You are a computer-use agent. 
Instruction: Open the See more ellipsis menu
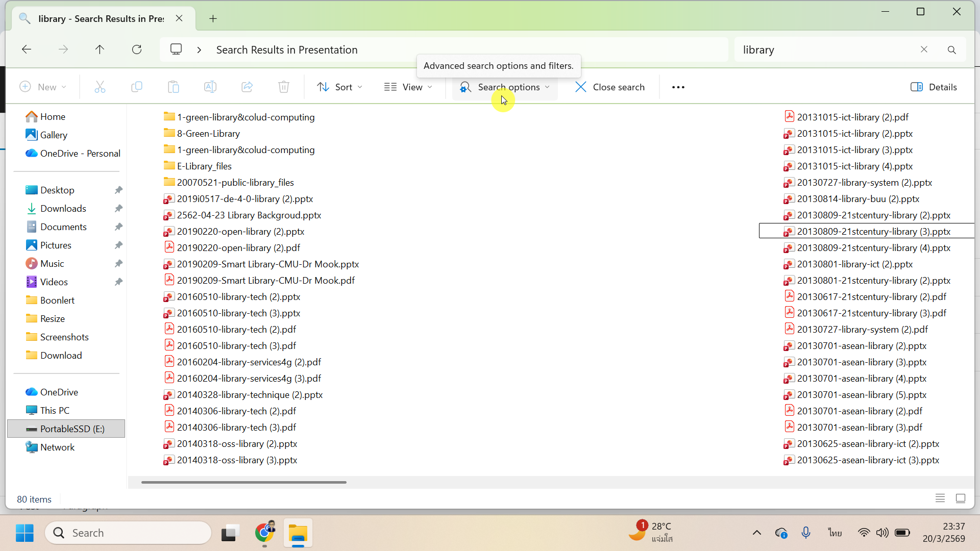(x=678, y=87)
